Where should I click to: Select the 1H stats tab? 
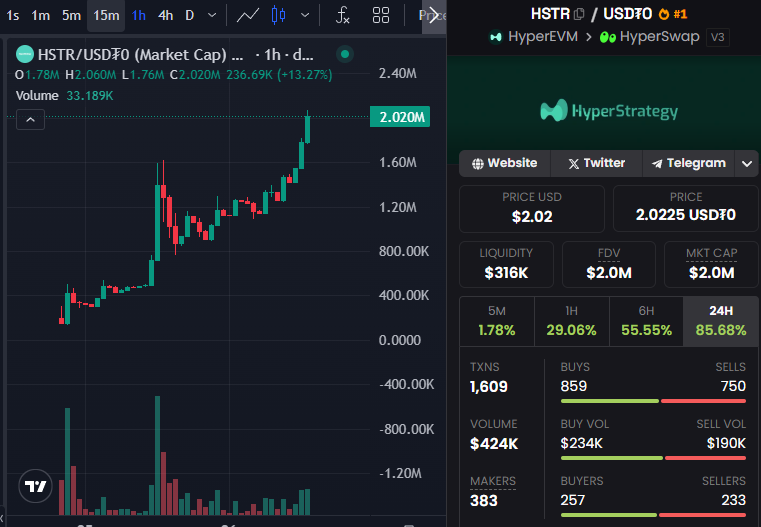tap(571, 321)
